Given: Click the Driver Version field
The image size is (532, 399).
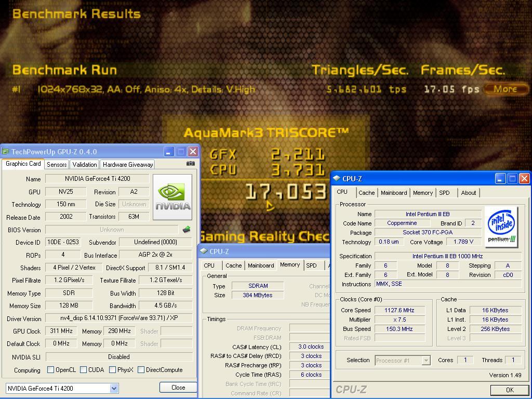Looking at the screenshot, I should [x=119, y=318].
